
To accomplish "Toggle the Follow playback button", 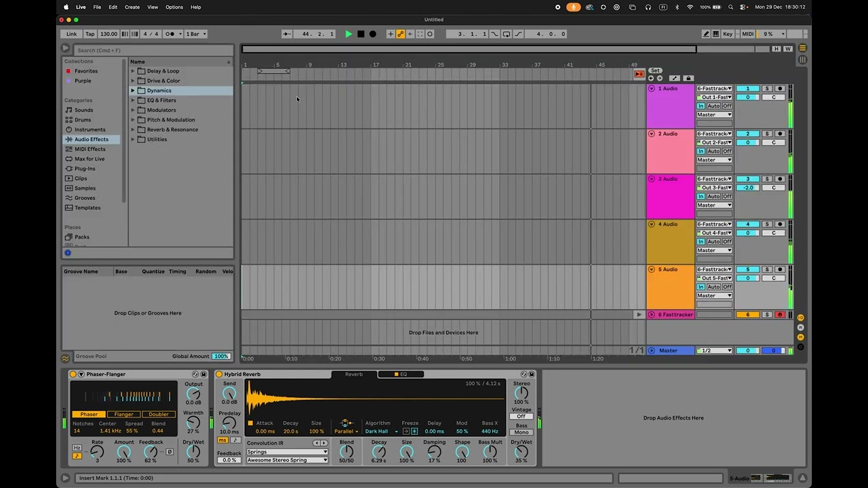I will (x=286, y=34).
